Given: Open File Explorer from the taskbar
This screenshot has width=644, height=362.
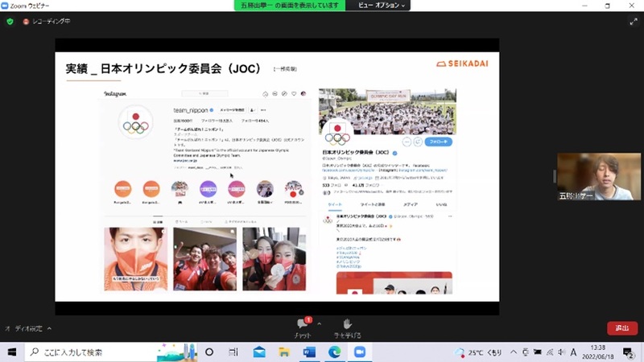Looking at the screenshot, I should (x=284, y=352).
